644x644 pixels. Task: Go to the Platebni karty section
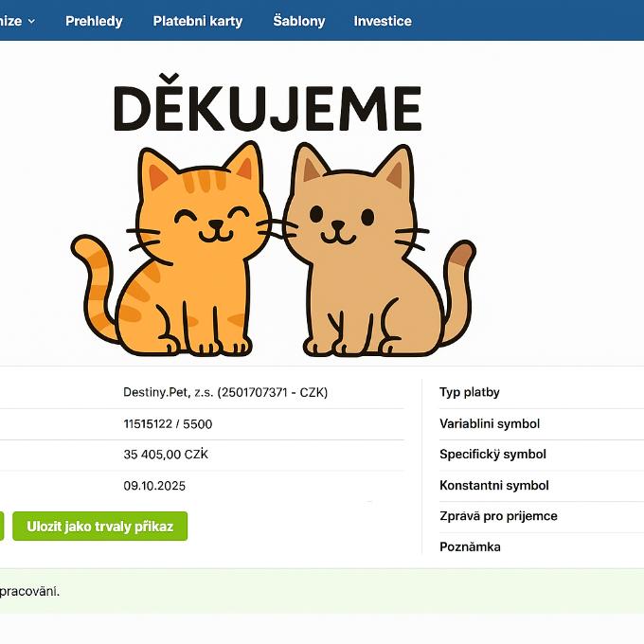coord(197,21)
